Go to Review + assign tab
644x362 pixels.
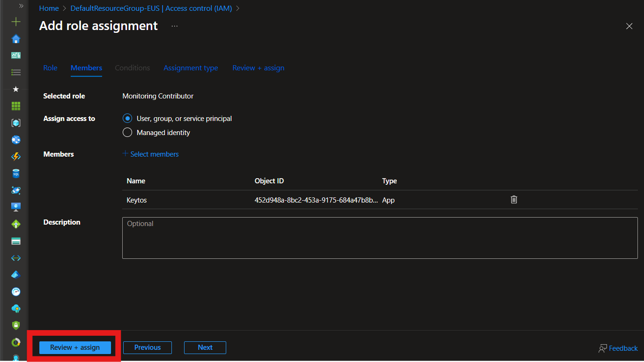(258, 68)
